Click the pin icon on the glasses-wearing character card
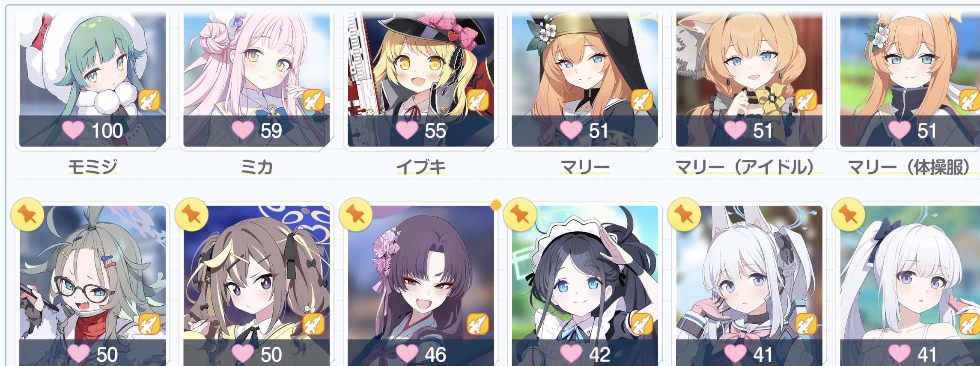This screenshot has height=366, width=980. coord(28,215)
